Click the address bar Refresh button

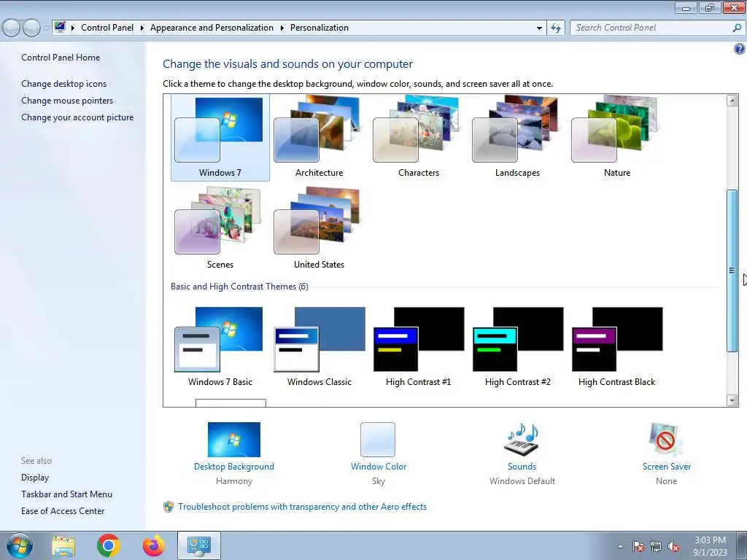pyautogui.click(x=556, y=28)
